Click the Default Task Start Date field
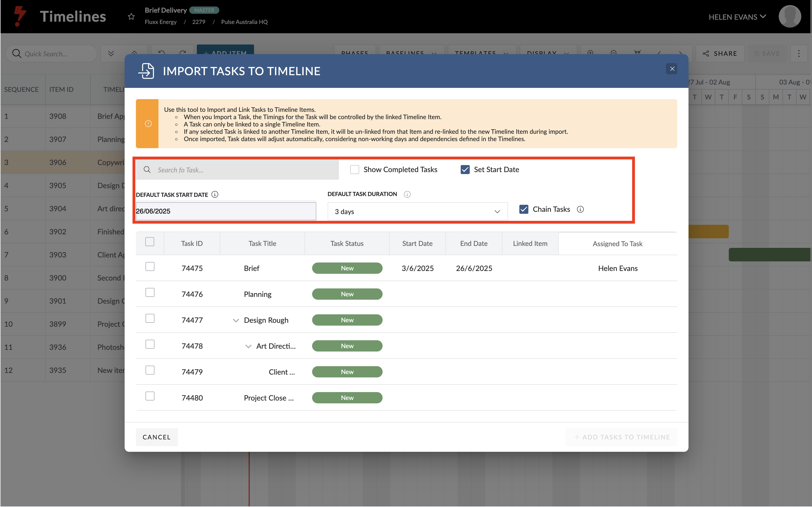 click(x=226, y=211)
